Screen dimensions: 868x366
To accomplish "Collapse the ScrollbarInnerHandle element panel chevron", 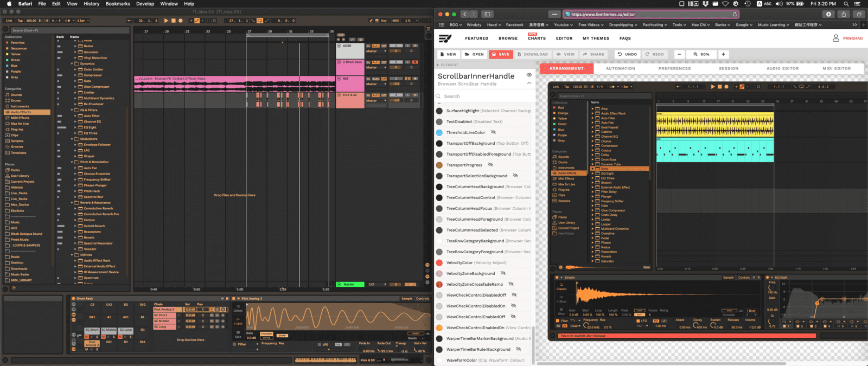I will 529,84.
